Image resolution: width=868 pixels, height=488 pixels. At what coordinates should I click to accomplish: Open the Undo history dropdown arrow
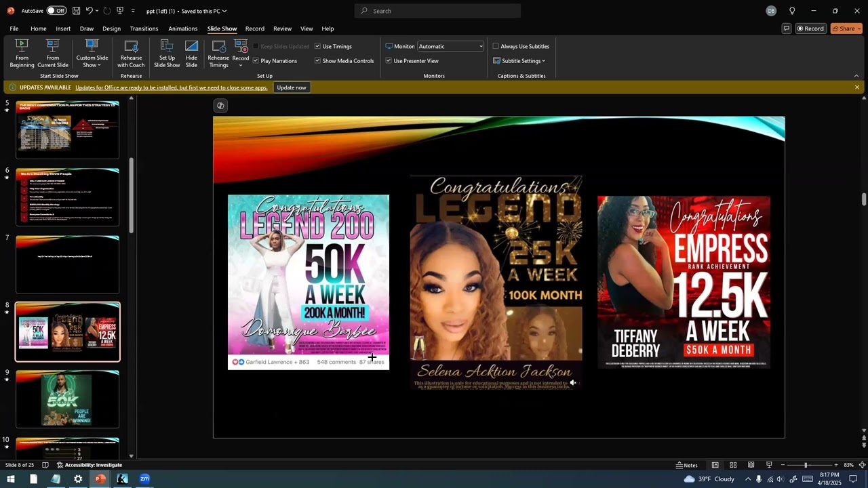(x=97, y=11)
